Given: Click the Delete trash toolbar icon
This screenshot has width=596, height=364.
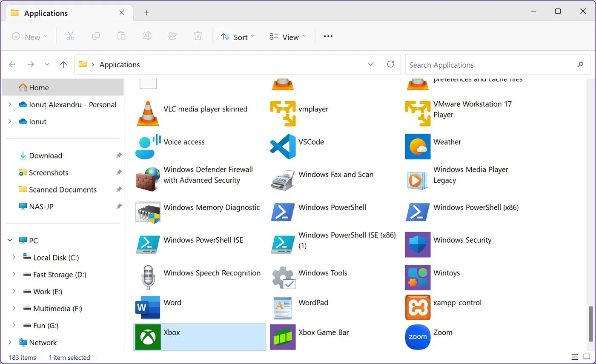Looking at the screenshot, I should pos(198,36).
